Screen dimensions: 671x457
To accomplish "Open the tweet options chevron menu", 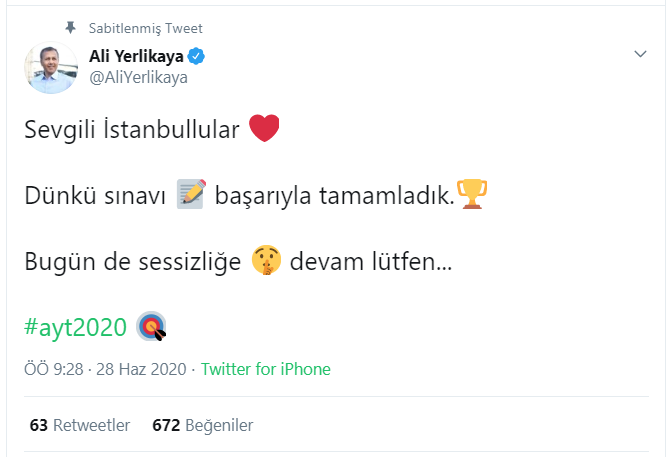I will 641,54.
